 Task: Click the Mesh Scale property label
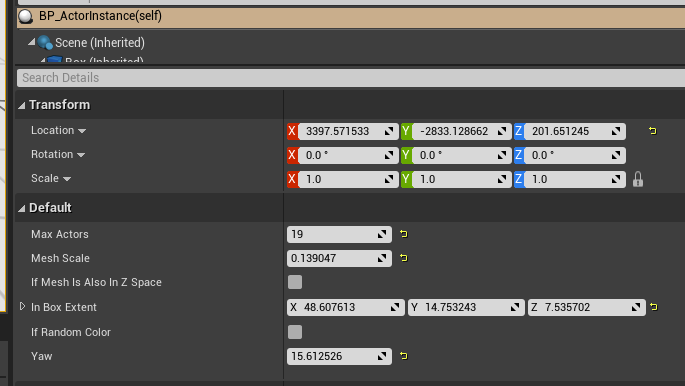(60, 258)
